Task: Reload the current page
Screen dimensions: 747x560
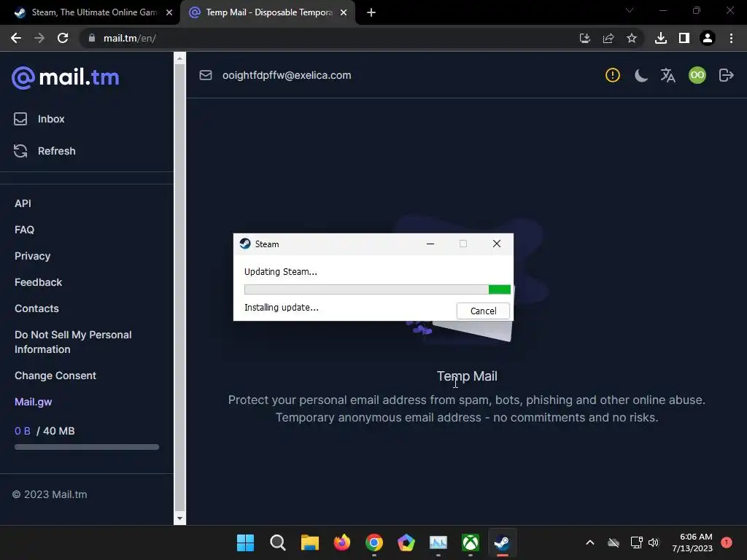Action: (63, 38)
